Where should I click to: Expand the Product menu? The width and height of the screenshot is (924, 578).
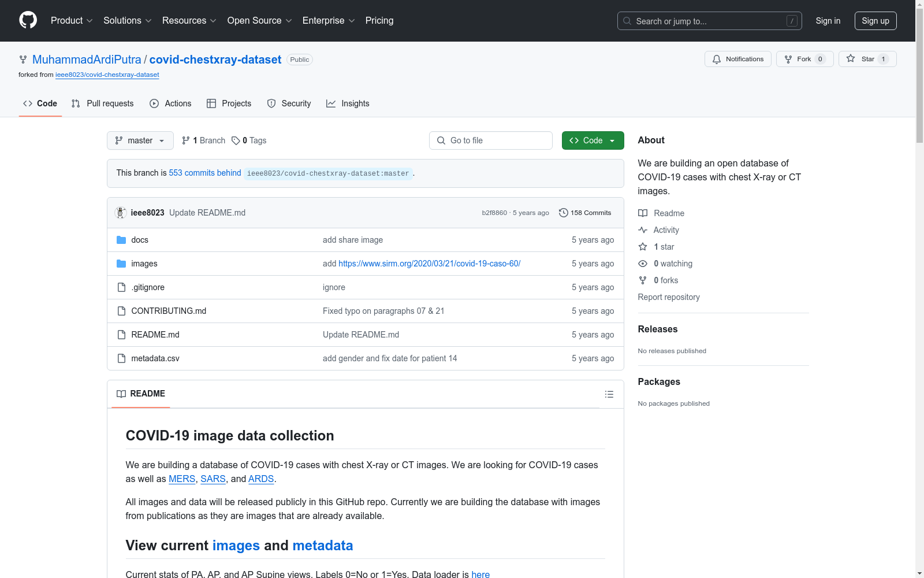tap(72, 21)
